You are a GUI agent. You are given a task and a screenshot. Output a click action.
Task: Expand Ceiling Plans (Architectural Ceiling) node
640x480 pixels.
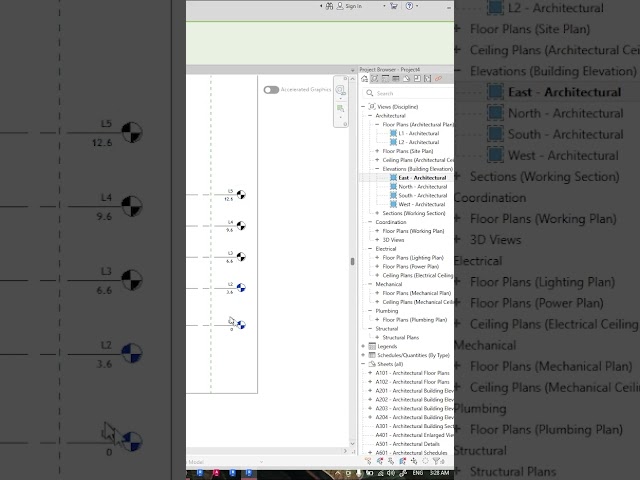(x=377, y=160)
